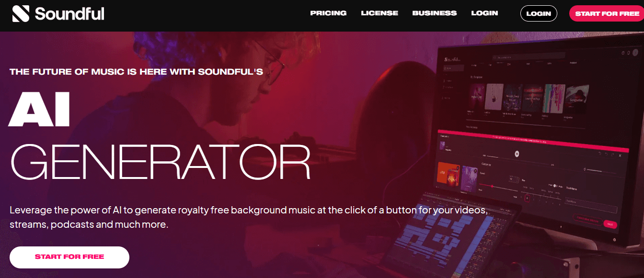644x278 pixels.
Task: Click the volume speaker icon on the monitor
Action: coord(585,169)
